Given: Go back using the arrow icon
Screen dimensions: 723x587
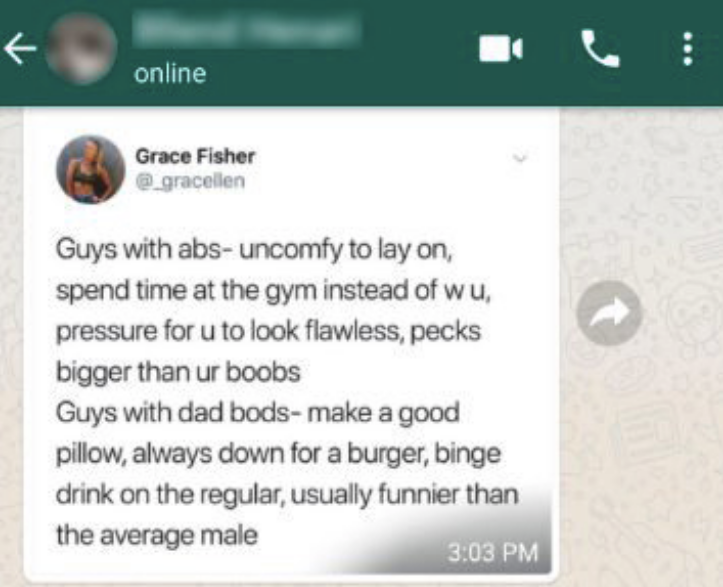Looking at the screenshot, I should pos(20,48).
